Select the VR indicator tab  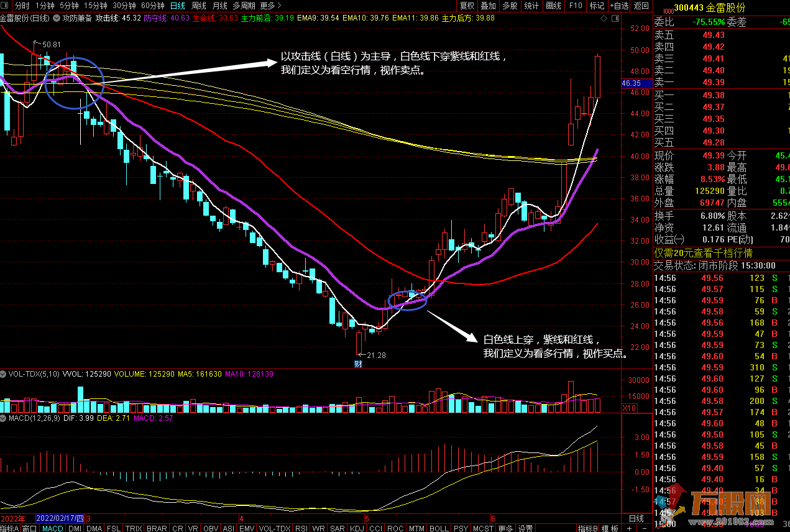click(194, 528)
